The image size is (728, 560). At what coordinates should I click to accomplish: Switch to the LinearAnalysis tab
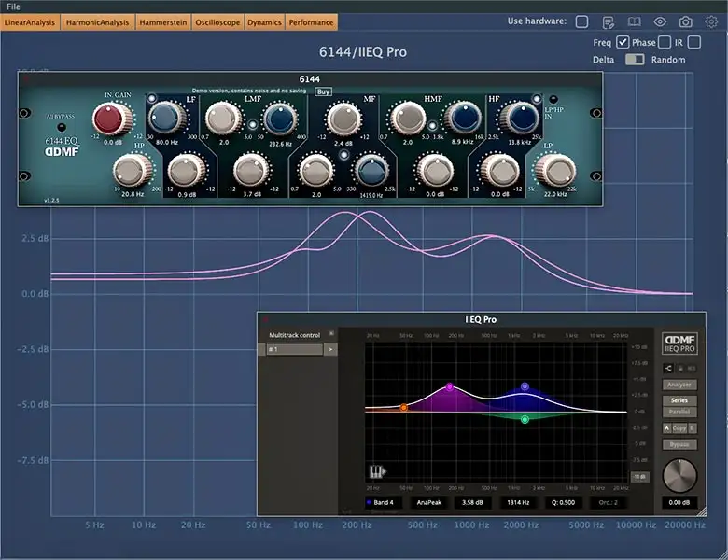tap(30, 22)
